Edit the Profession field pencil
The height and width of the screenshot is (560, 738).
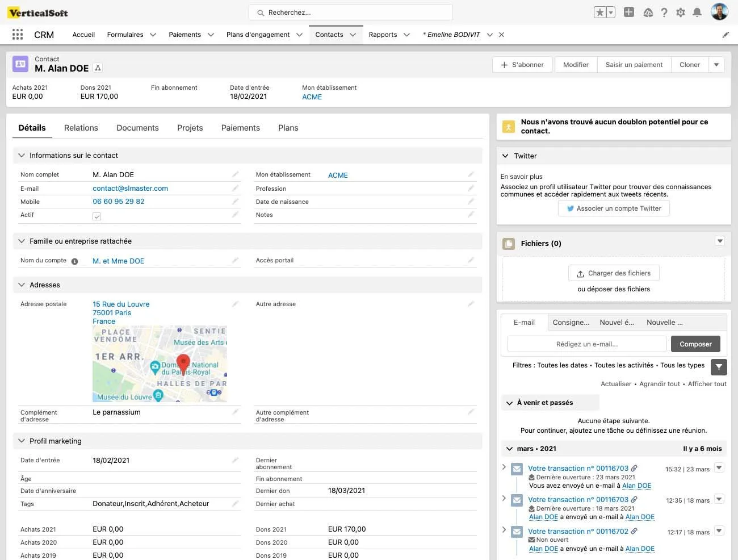(471, 188)
